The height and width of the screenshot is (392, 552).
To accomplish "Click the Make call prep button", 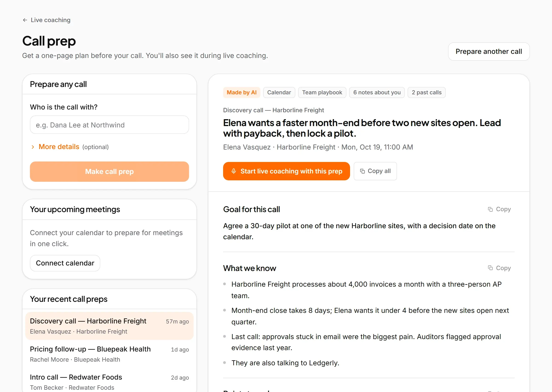I will [x=109, y=172].
